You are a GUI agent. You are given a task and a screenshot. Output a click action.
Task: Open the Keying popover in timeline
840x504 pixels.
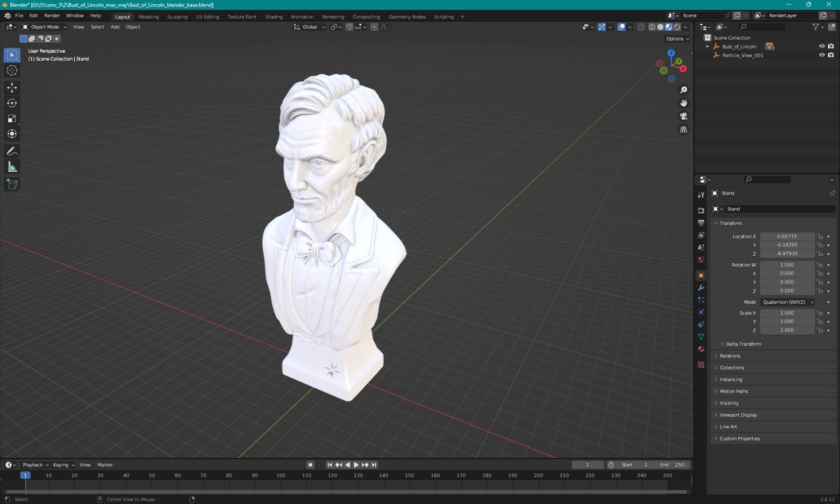click(x=63, y=465)
